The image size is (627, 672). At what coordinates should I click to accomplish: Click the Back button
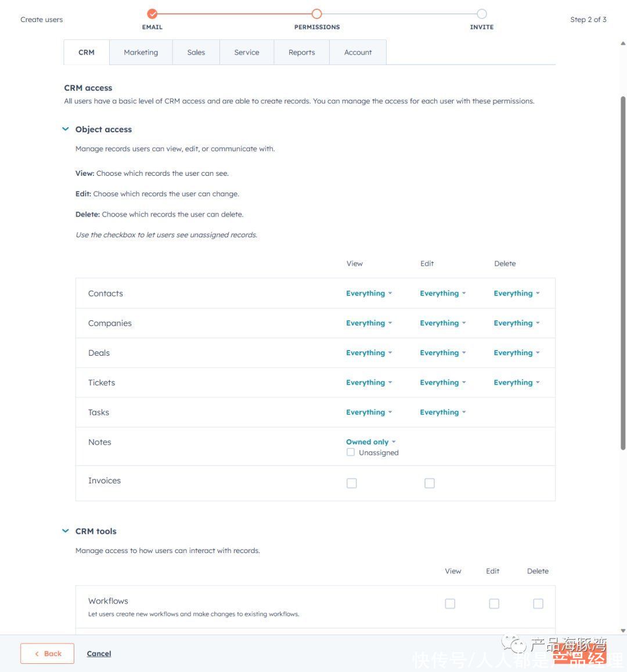tap(47, 653)
